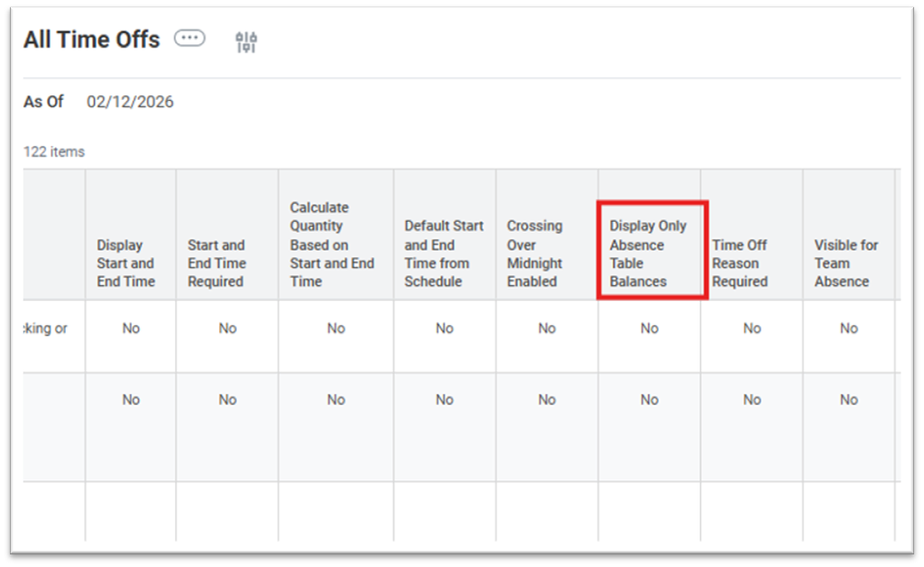Click the Display Start and End Time header
924x567 pixels.
click(126, 263)
